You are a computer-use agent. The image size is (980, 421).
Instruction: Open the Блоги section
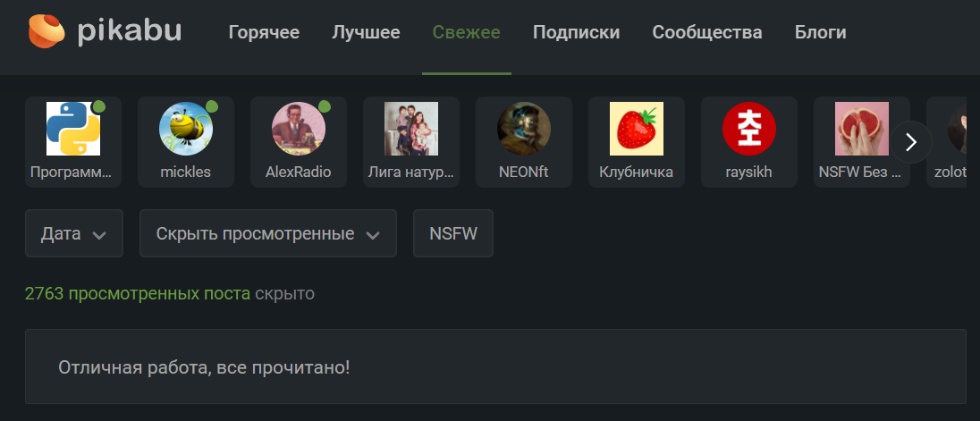point(821,32)
